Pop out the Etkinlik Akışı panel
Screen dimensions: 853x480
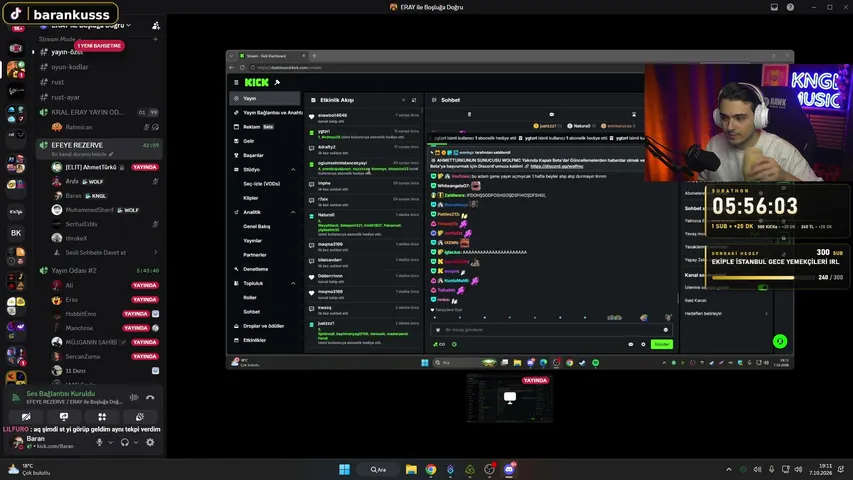(x=414, y=100)
